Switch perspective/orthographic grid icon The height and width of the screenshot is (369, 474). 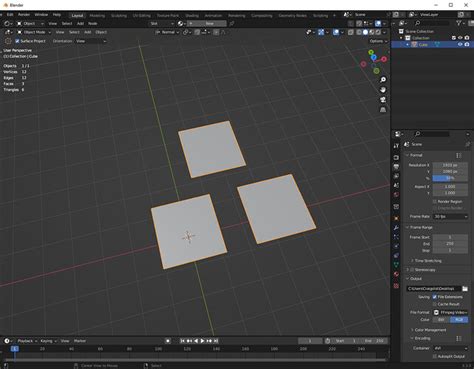pos(383,110)
